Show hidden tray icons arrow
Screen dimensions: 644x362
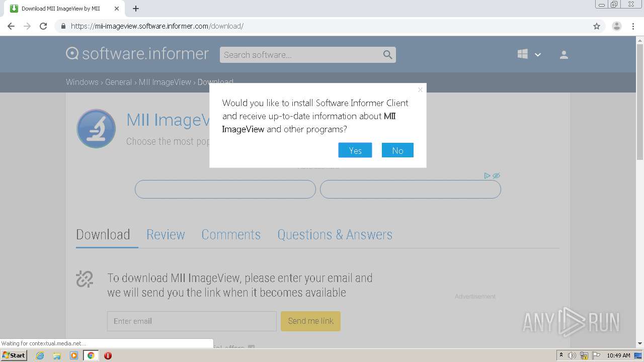pyautogui.click(x=561, y=355)
